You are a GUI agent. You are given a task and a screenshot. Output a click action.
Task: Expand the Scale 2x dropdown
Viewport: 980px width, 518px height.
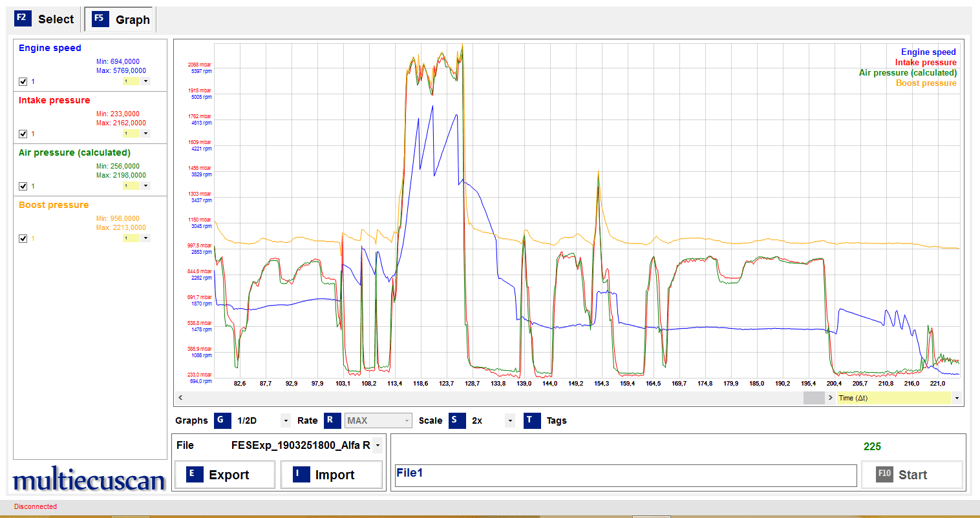coord(510,421)
